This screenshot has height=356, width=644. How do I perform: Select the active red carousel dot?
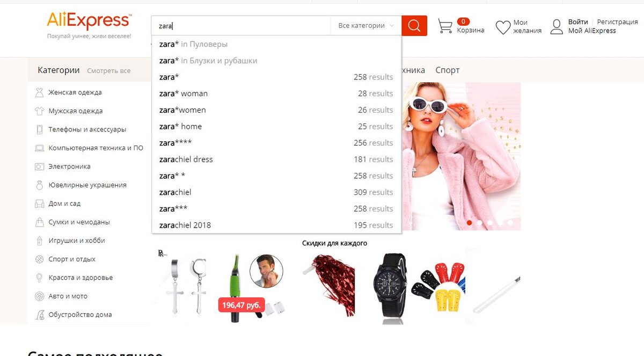point(470,222)
